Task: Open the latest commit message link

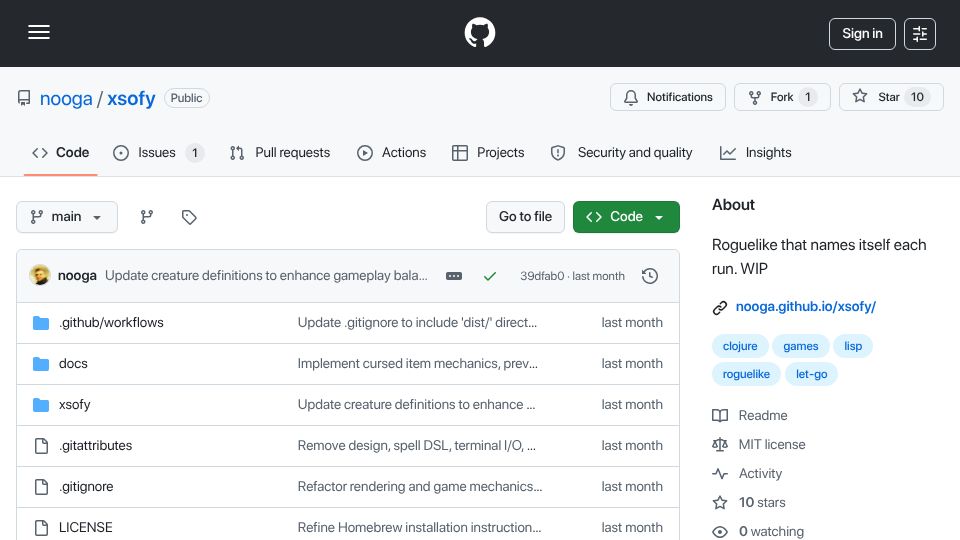Action: [x=266, y=276]
